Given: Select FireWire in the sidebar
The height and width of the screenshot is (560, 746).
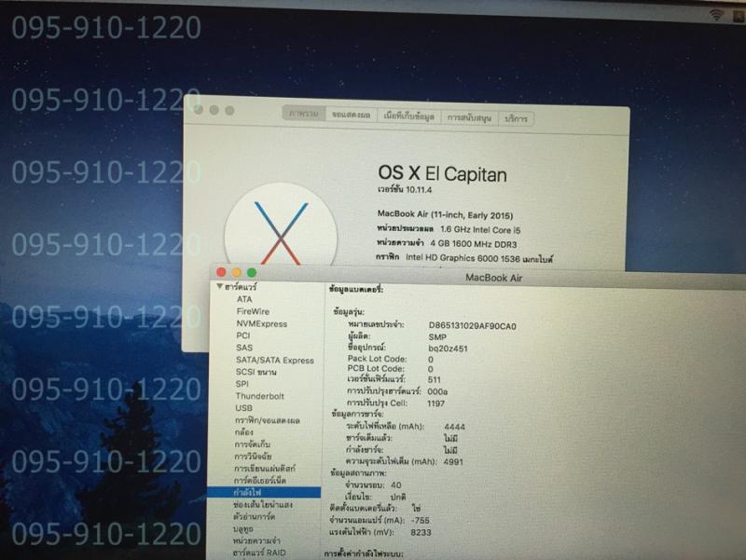Looking at the screenshot, I should click(253, 311).
